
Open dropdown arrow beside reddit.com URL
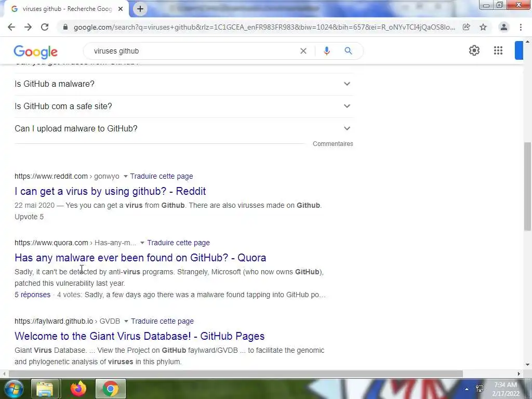126,177
